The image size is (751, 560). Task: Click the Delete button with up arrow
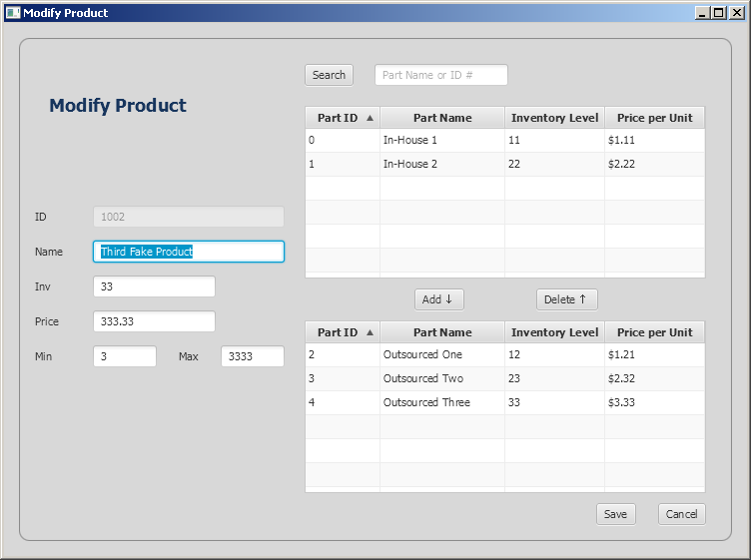tap(566, 299)
